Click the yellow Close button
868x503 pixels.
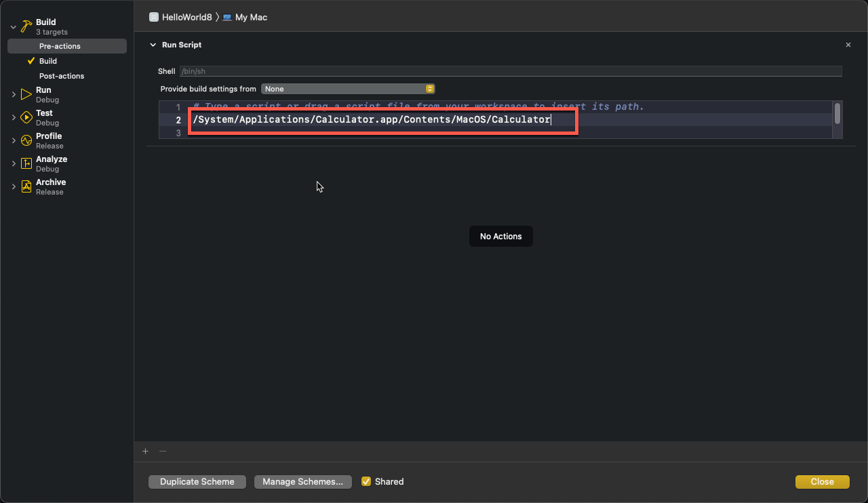point(822,481)
